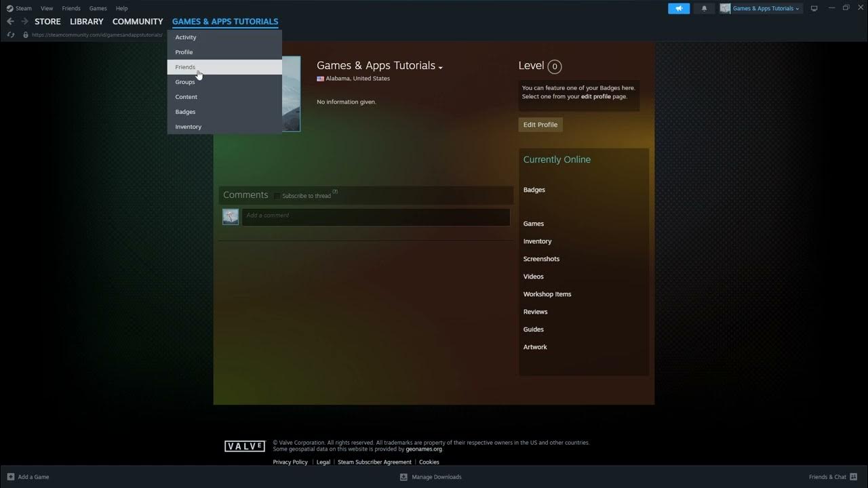Follow the edit profile link in badge box
The width and height of the screenshot is (868, 488).
tap(596, 97)
